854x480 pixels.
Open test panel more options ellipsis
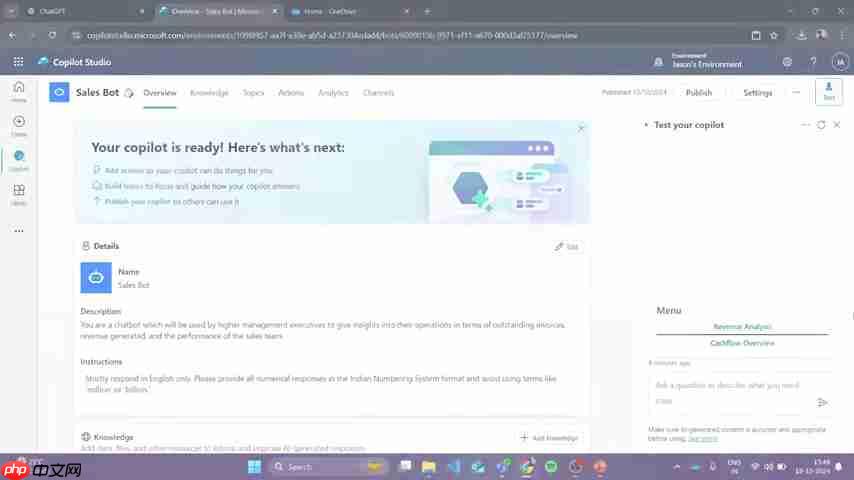(x=805, y=125)
